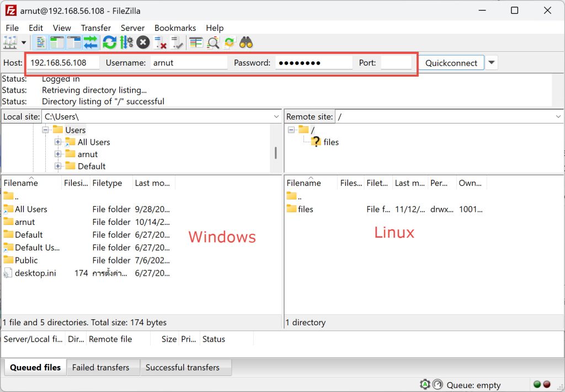
Task: Click the refresh file lists icon
Action: coord(109,42)
